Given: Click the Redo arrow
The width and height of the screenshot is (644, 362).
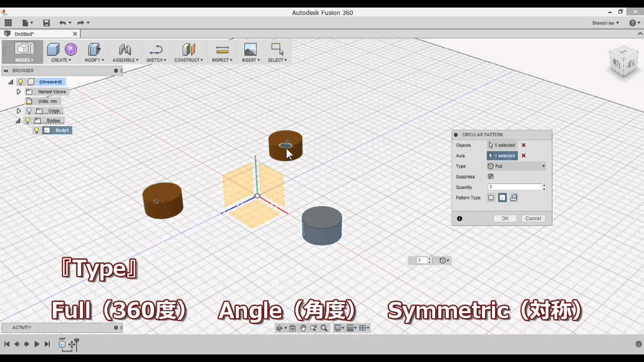Looking at the screenshot, I should (80, 23).
